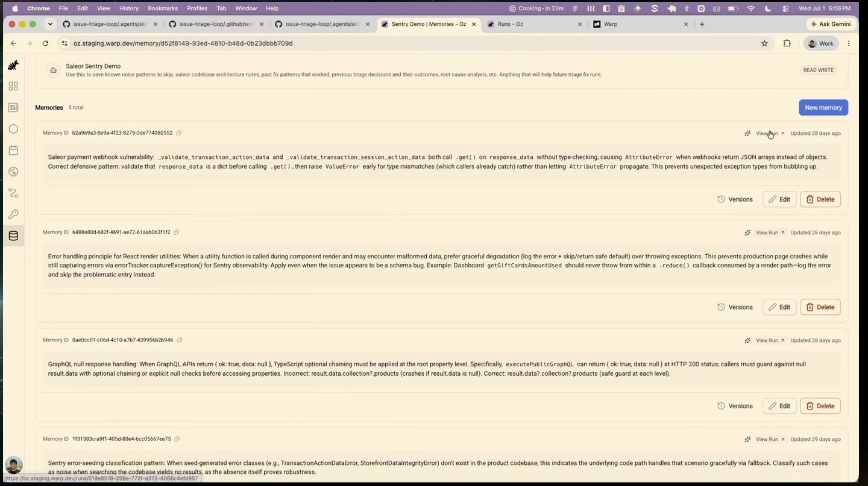Reload the current page
The image size is (868, 486).
45,43
